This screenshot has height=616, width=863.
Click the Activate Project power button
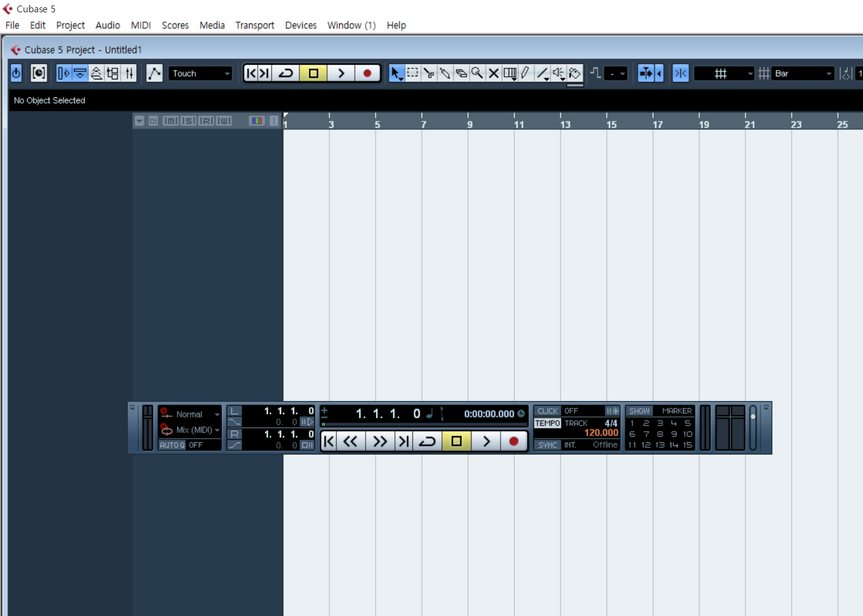click(17, 73)
